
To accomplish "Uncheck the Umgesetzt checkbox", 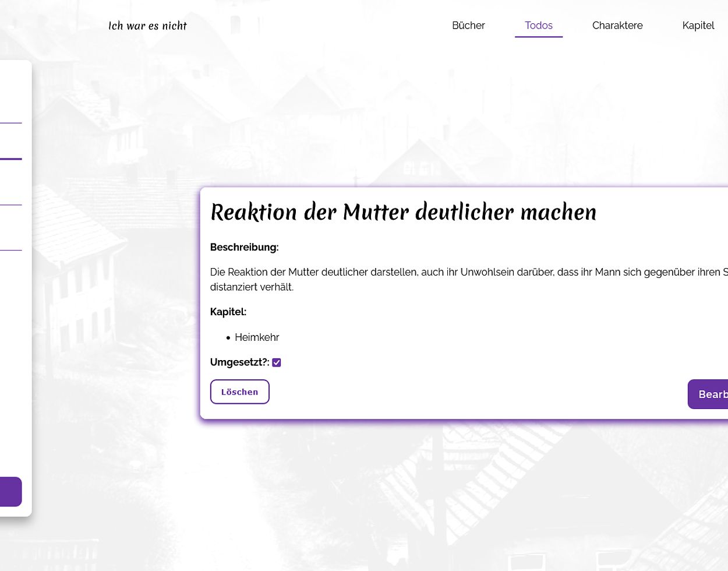I will click(x=277, y=362).
